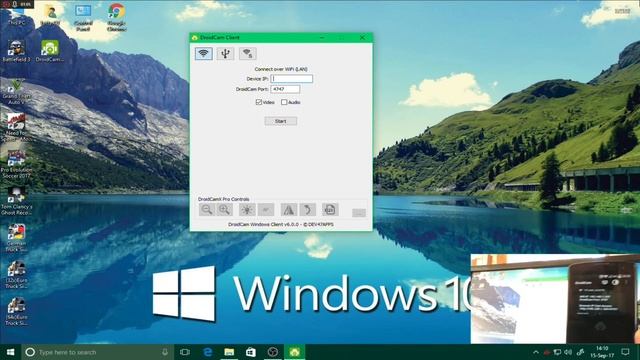The height and width of the screenshot is (360, 640).
Task: Focus the Device IP input field
Action: [291, 78]
